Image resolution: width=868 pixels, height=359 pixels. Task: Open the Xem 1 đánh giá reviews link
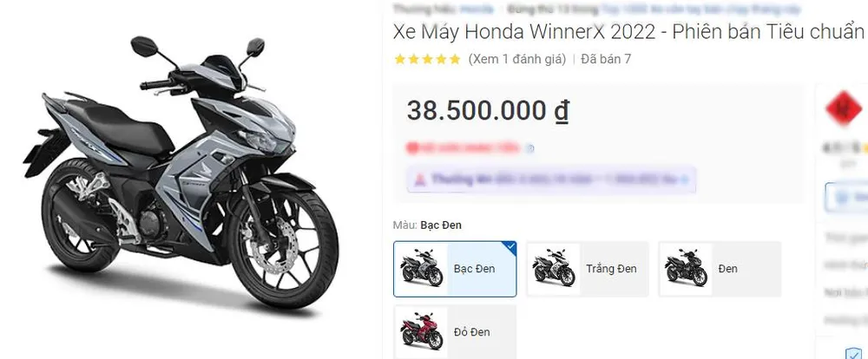click(x=517, y=59)
